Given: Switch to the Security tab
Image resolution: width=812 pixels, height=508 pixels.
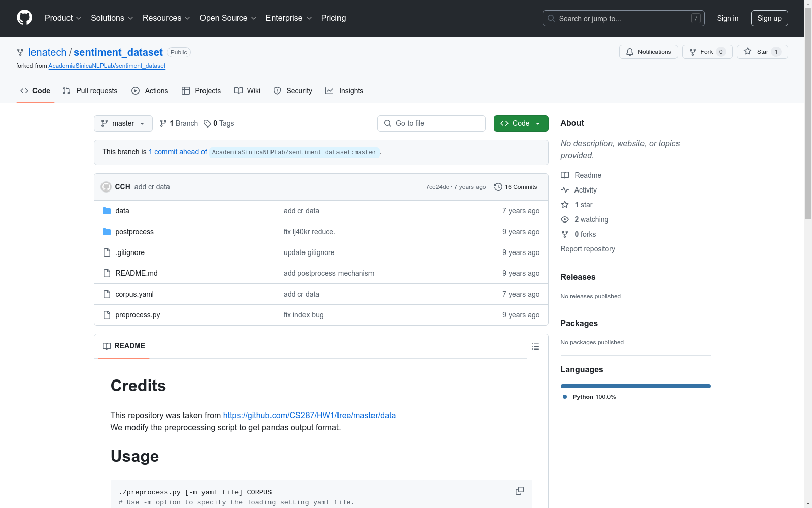Looking at the screenshot, I should [293, 91].
